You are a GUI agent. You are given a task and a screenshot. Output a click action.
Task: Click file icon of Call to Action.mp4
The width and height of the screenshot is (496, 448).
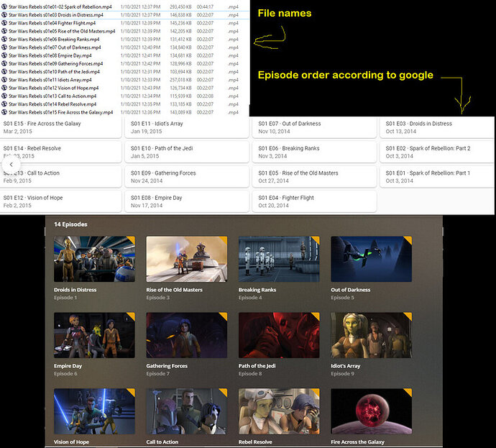(x=4, y=96)
